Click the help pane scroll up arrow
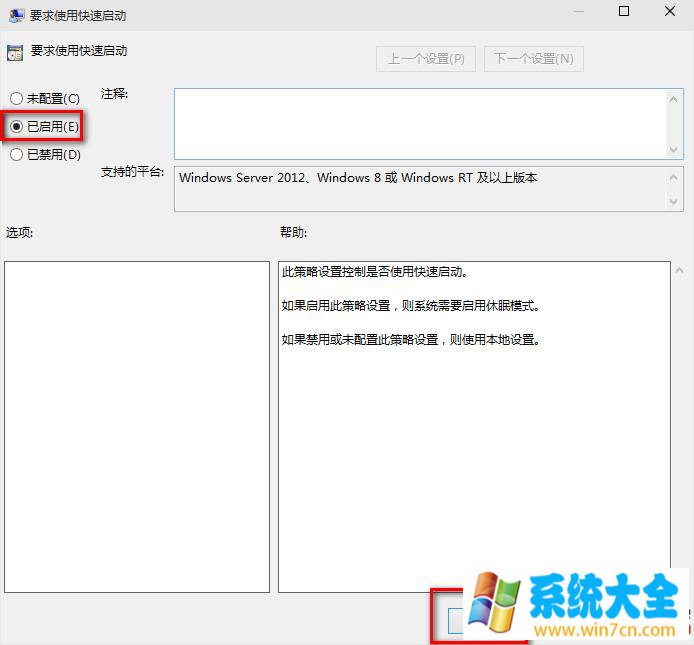Image resolution: width=694 pixels, height=645 pixels. pyautogui.click(x=679, y=270)
